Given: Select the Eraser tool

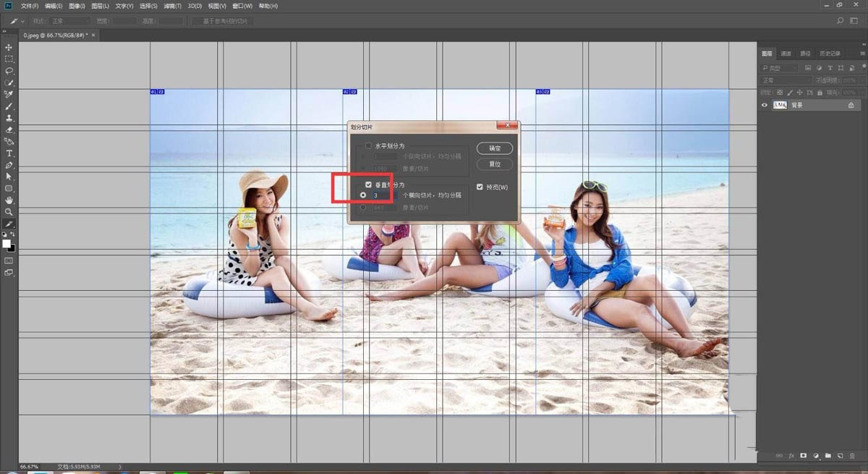Looking at the screenshot, I should click(x=9, y=130).
